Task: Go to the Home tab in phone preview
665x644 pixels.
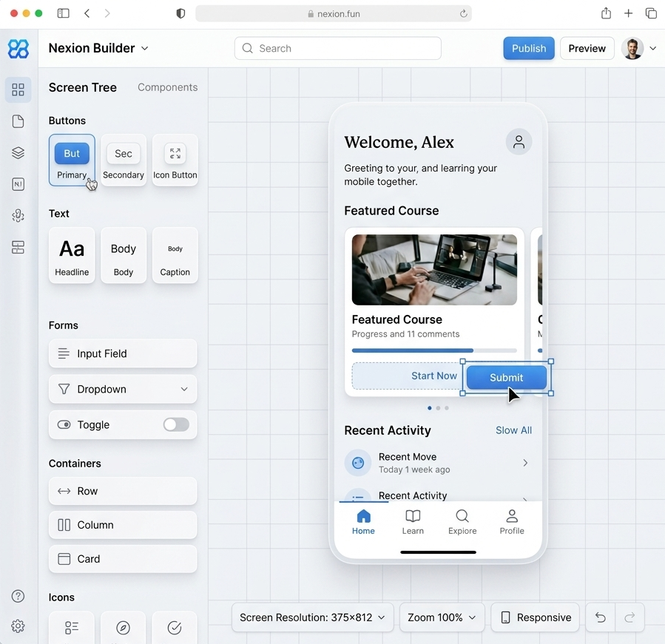Action: 363,522
